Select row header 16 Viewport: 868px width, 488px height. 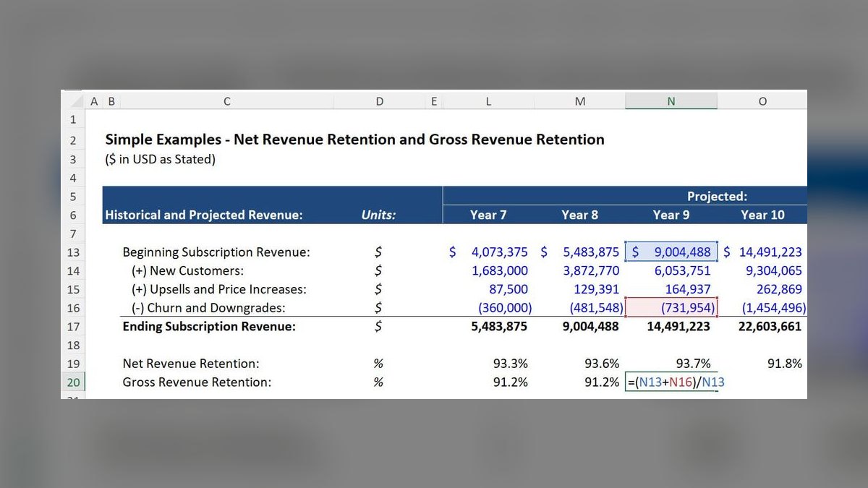pos(73,308)
